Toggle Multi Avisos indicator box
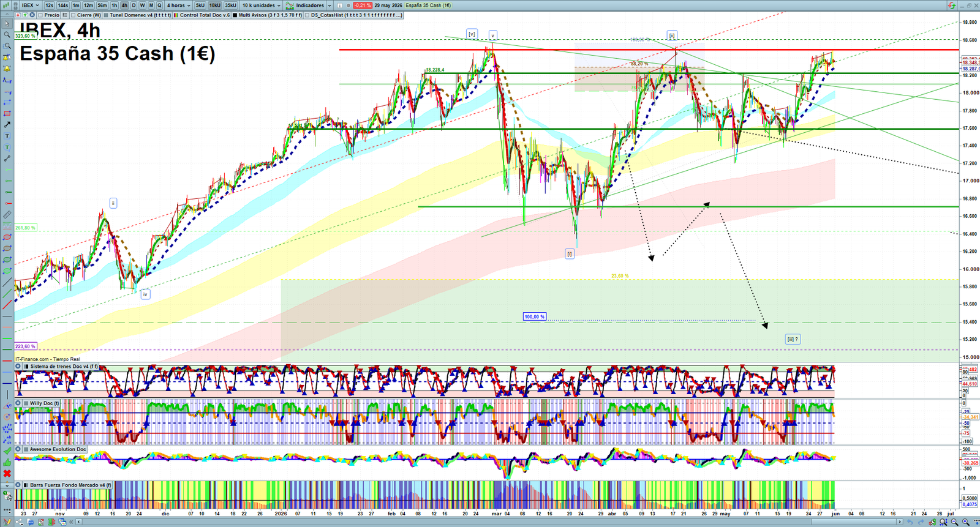The image size is (980, 527). [235, 15]
